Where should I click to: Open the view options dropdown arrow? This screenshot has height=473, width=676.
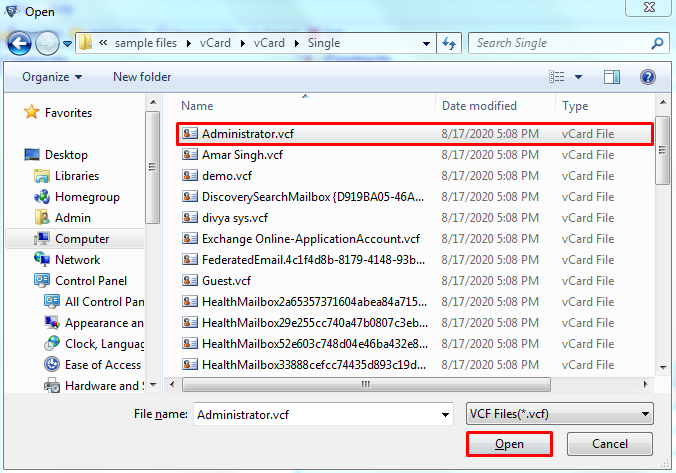coord(579,77)
